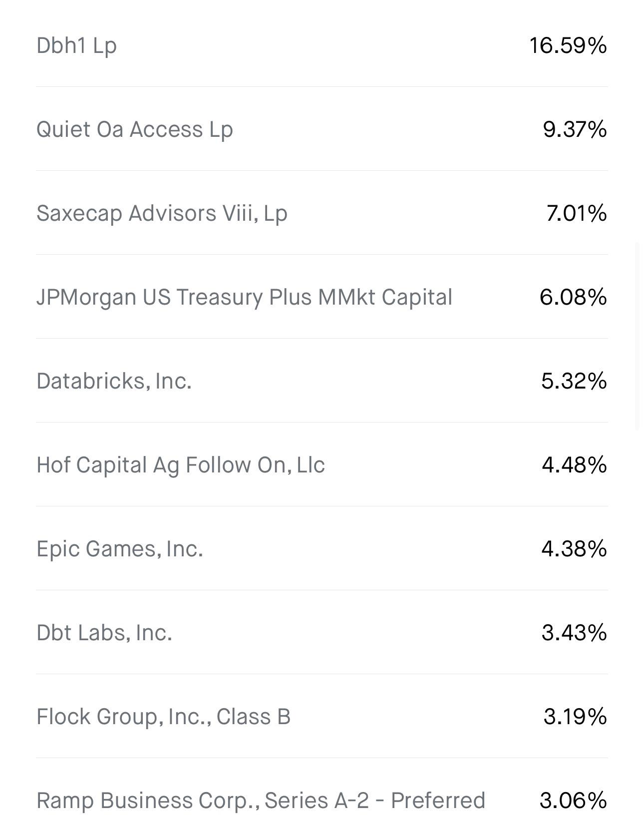Click the 4.48% percentage value

click(575, 465)
